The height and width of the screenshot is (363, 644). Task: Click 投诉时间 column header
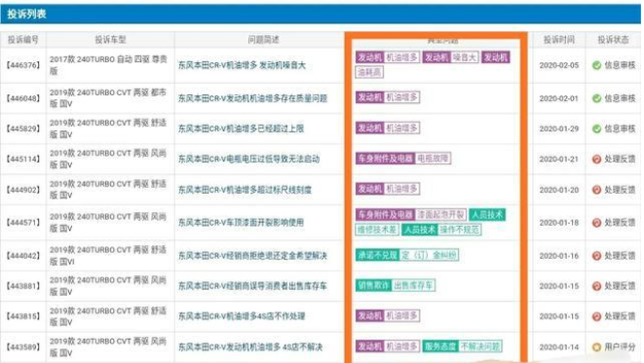pyautogui.click(x=558, y=40)
